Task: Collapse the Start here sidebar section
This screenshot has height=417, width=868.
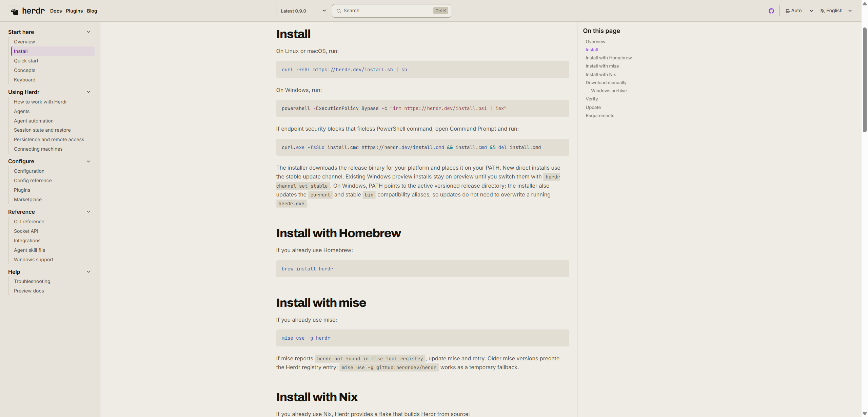Action: 88,32
